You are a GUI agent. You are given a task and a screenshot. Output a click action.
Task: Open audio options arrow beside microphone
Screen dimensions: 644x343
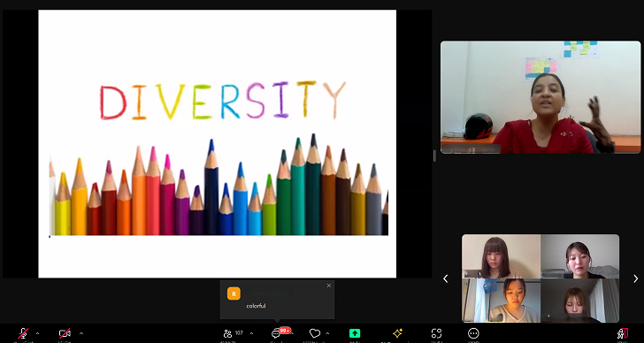[x=37, y=333]
